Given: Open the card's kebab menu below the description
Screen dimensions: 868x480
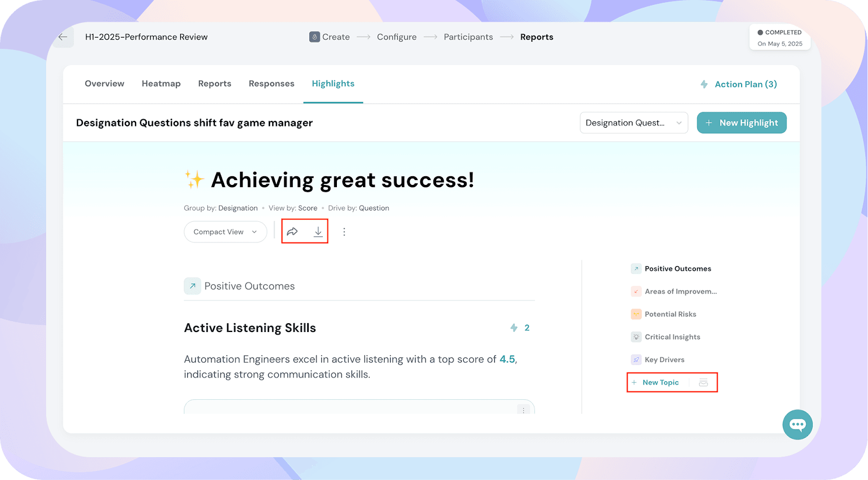Looking at the screenshot, I should pyautogui.click(x=523, y=409).
